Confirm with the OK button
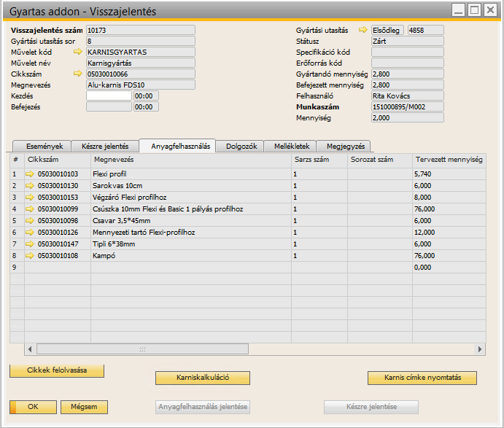 [x=33, y=407]
